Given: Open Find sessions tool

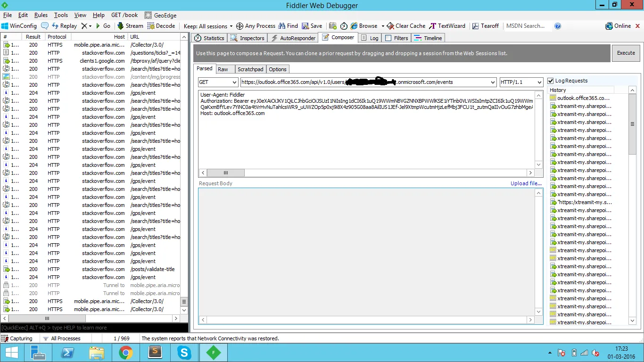Looking at the screenshot, I should point(288,26).
